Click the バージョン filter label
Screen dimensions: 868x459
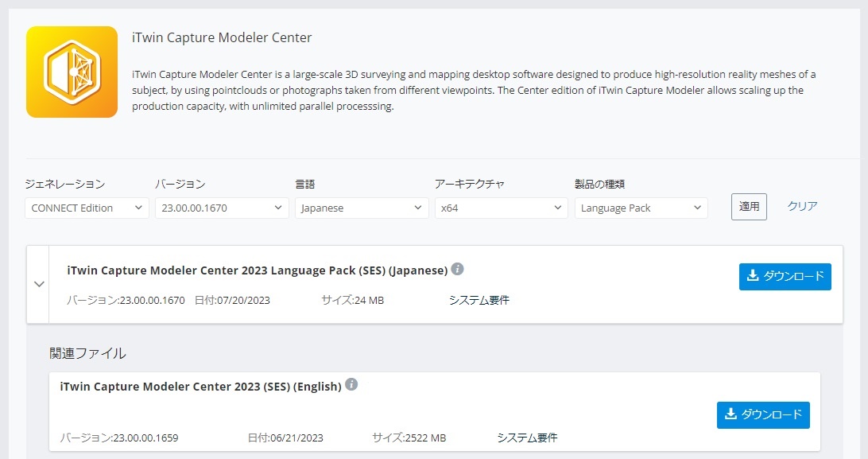(x=180, y=184)
